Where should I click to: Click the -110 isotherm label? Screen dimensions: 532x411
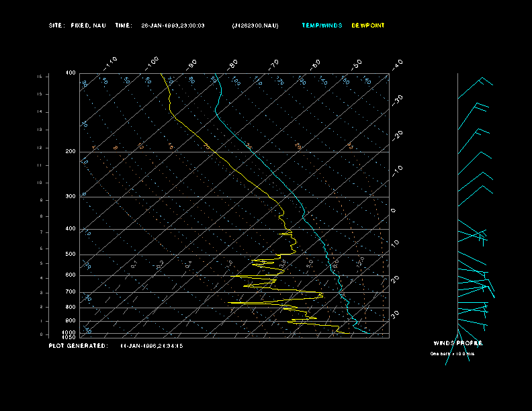[110, 64]
